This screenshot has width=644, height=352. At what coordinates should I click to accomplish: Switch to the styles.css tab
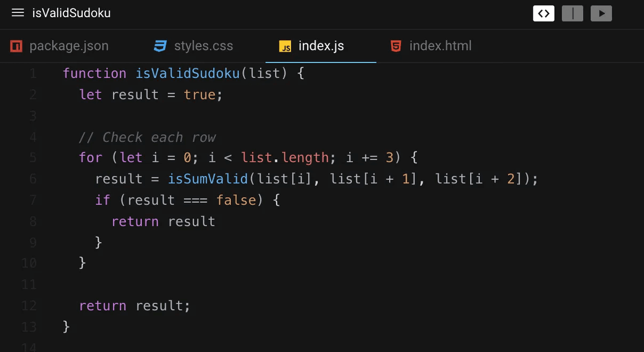tap(204, 46)
